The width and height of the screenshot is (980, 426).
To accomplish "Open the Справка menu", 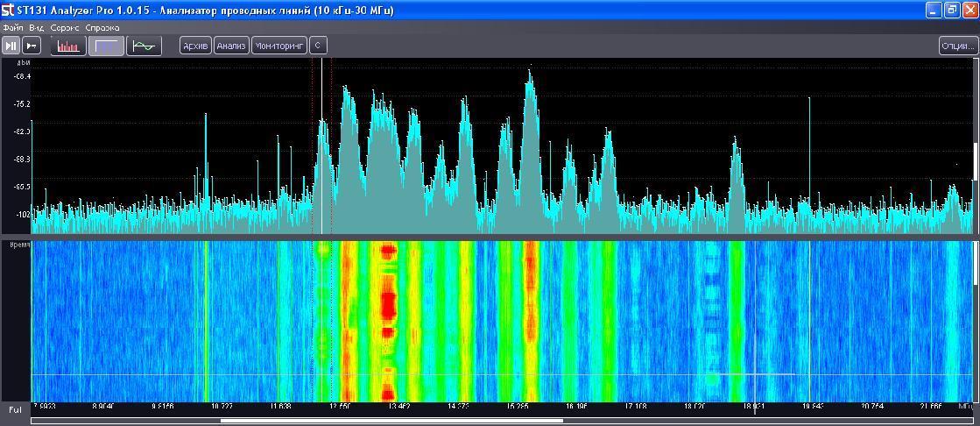I will (x=102, y=28).
